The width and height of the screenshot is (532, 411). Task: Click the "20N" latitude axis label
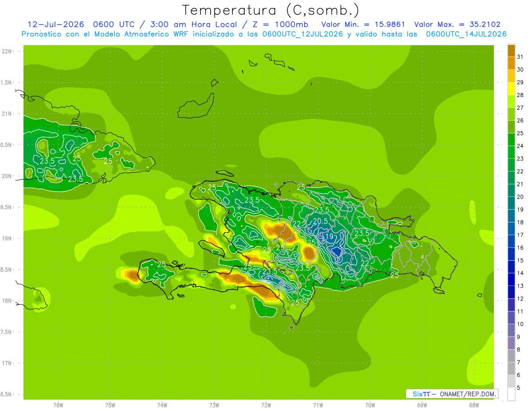pos(7,176)
